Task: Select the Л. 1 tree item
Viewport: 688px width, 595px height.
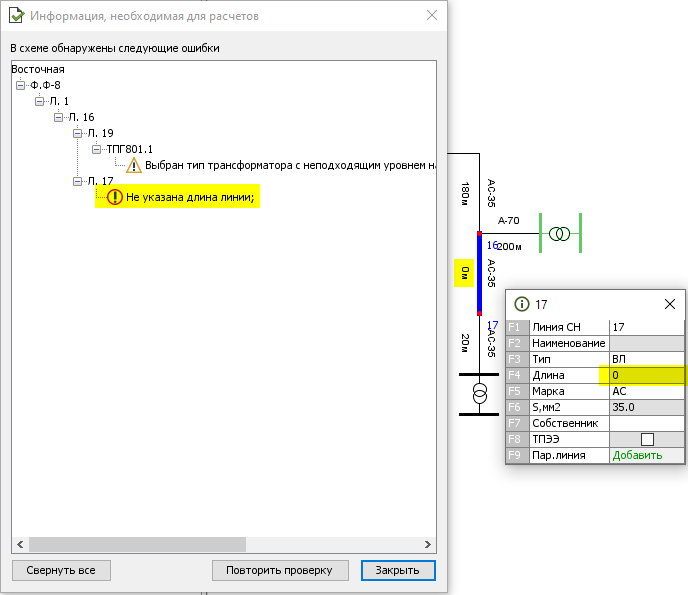Action: [59, 101]
